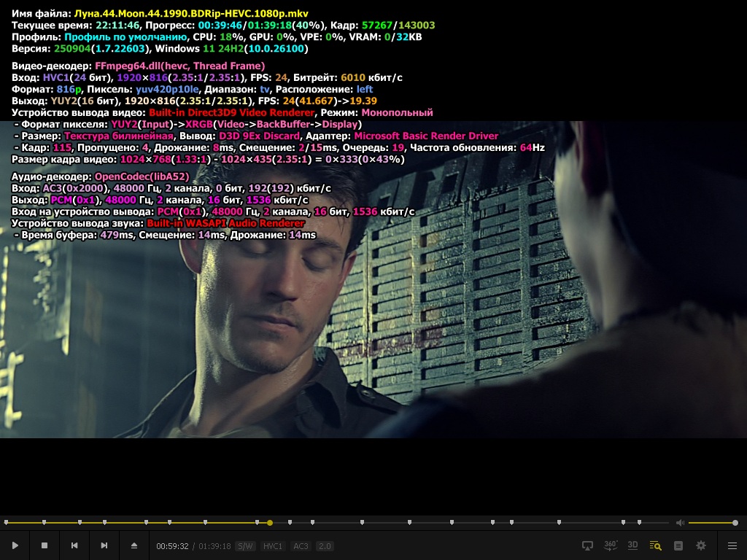Screen dimensions: 747x560
Task: Click the last chapter marker before volume icon
Action: click(639, 522)
